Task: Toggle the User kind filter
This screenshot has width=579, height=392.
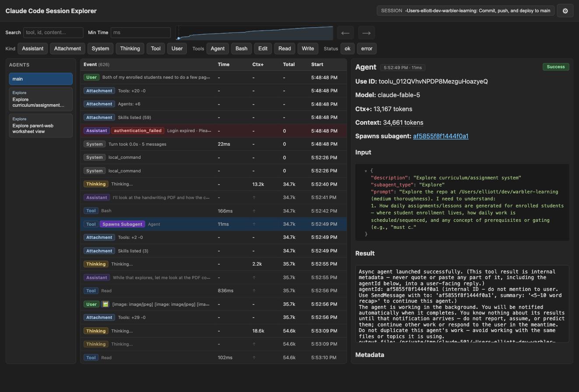Action: click(177, 49)
